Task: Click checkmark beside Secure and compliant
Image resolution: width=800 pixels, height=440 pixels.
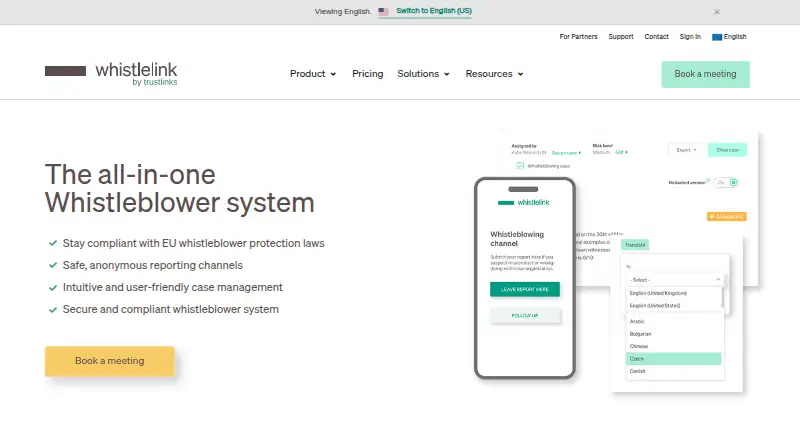Action: pos(53,309)
